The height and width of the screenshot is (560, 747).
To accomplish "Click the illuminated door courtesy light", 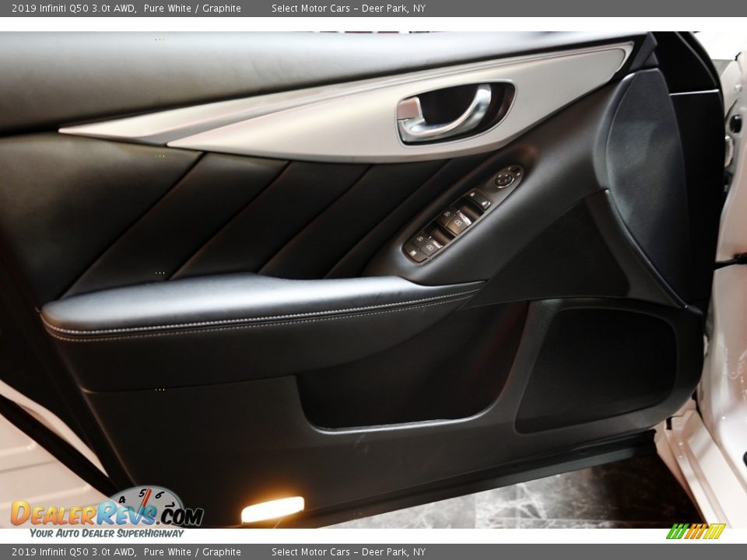I will tap(272, 509).
